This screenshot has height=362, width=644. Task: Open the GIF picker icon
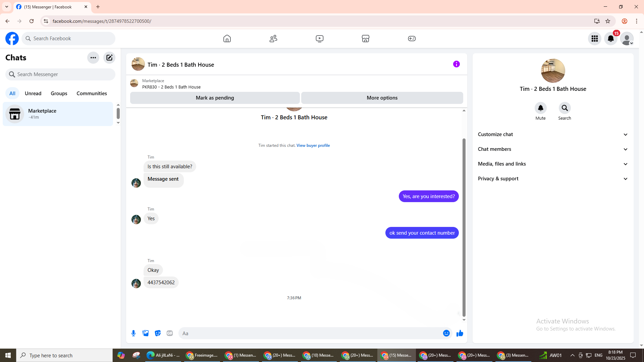[x=170, y=333]
